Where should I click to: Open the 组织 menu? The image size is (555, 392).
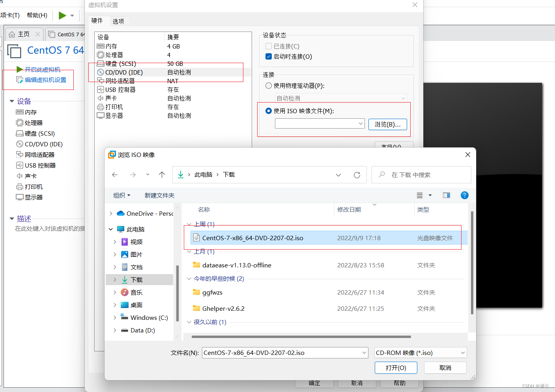click(121, 195)
